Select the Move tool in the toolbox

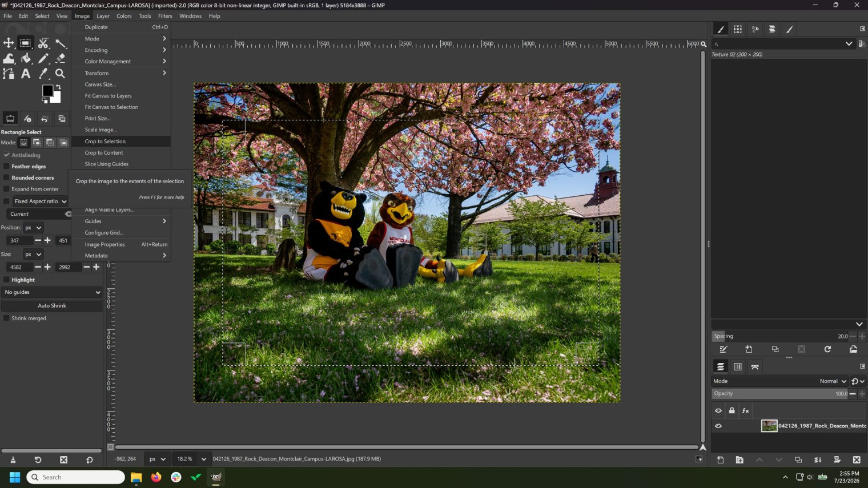pos(9,43)
